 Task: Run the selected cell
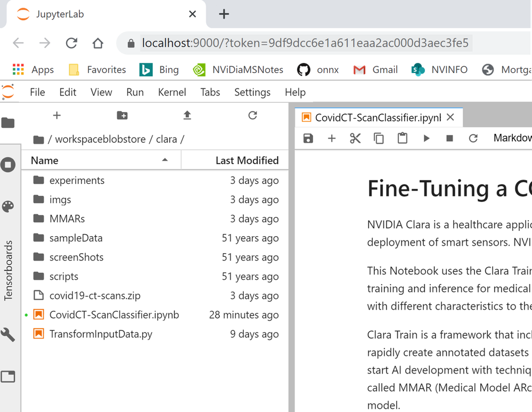pyautogui.click(x=427, y=138)
